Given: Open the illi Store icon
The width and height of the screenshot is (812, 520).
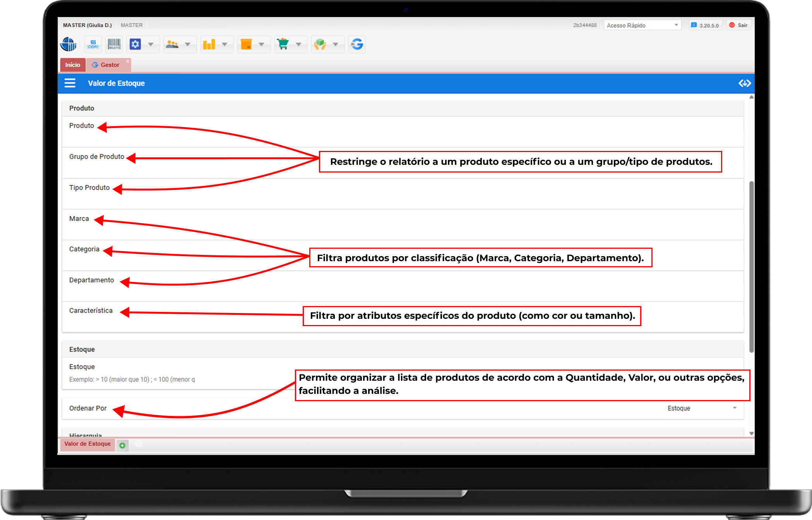Looking at the screenshot, I should (93, 44).
